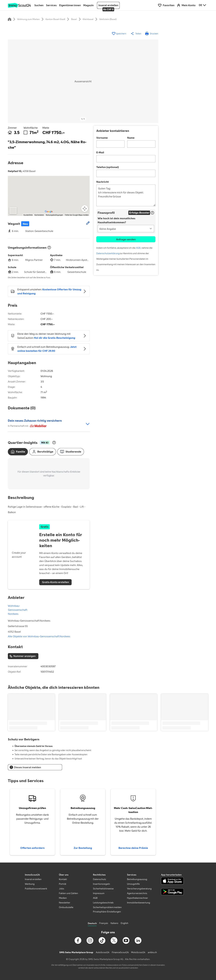Viewport: 216px width, 980px height.
Task: Save listing with the Speichern heart icon
Action: (x=114, y=34)
